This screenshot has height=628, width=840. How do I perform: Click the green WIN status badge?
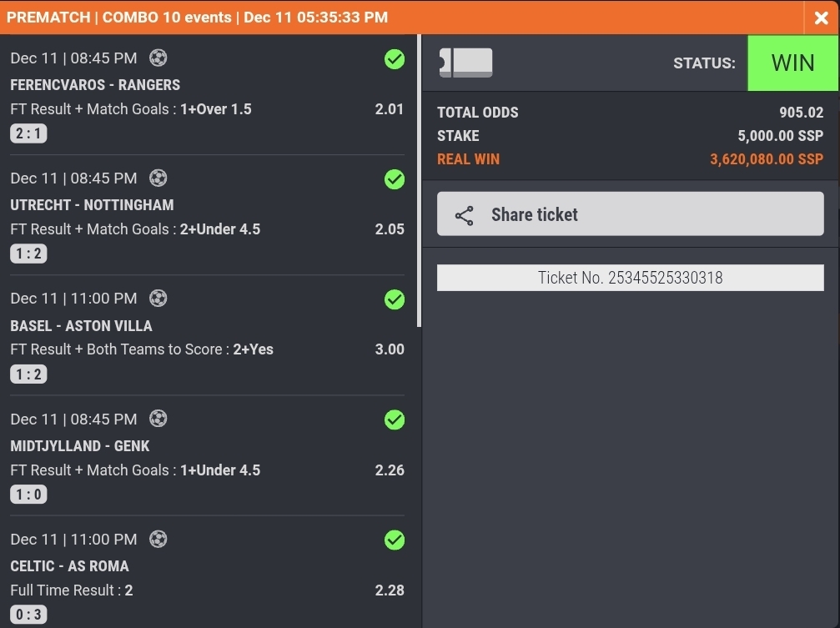792,63
